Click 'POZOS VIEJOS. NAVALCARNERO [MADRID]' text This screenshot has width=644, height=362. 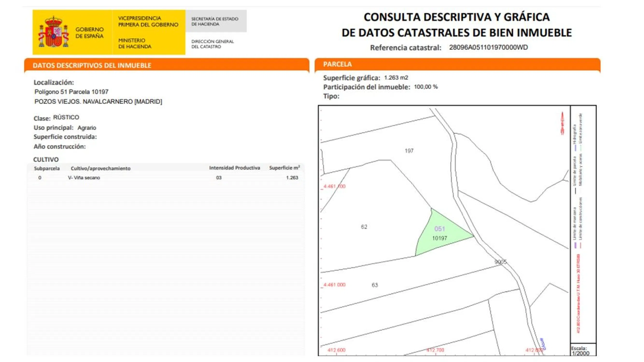[x=98, y=102]
